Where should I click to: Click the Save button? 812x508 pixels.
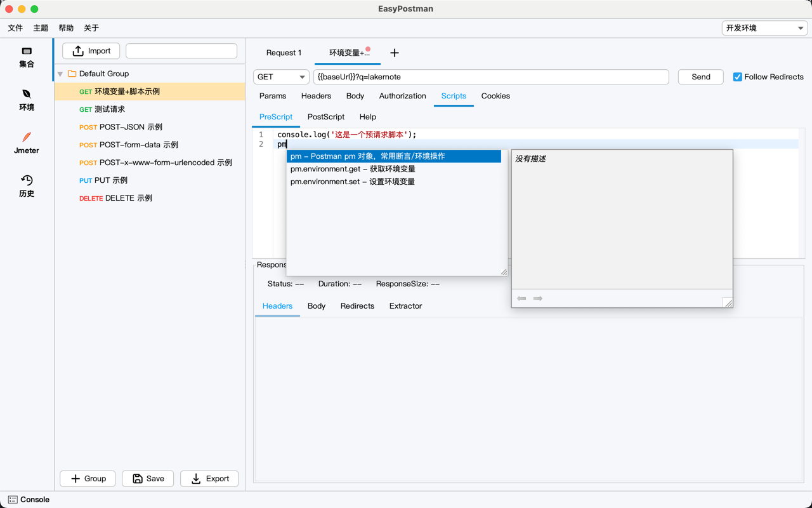click(148, 479)
